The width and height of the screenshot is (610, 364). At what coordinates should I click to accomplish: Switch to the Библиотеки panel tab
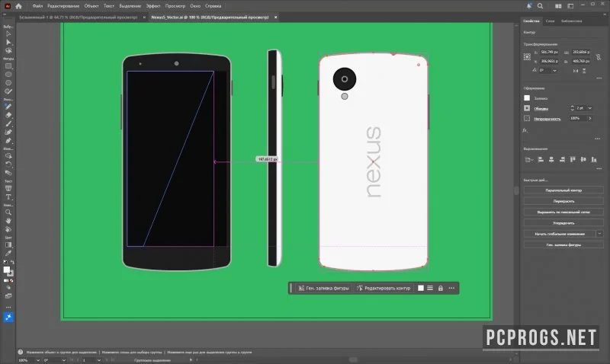pyautogui.click(x=571, y=21)
